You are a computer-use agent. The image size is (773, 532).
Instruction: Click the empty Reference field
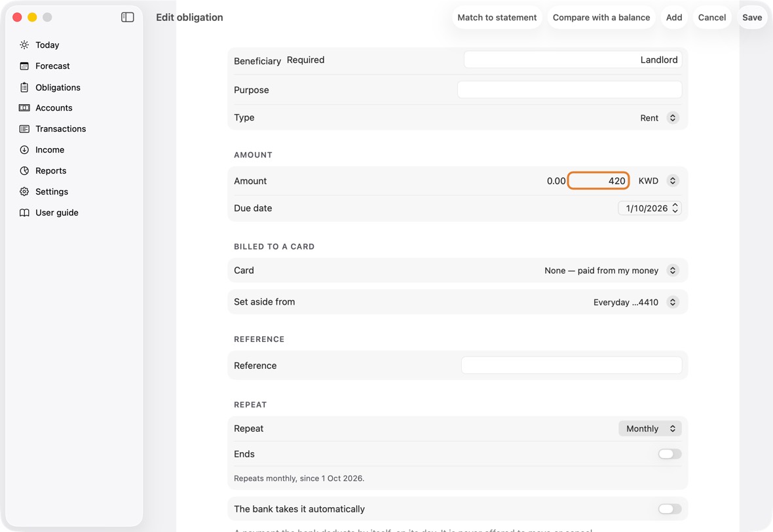tap(571, 366)
